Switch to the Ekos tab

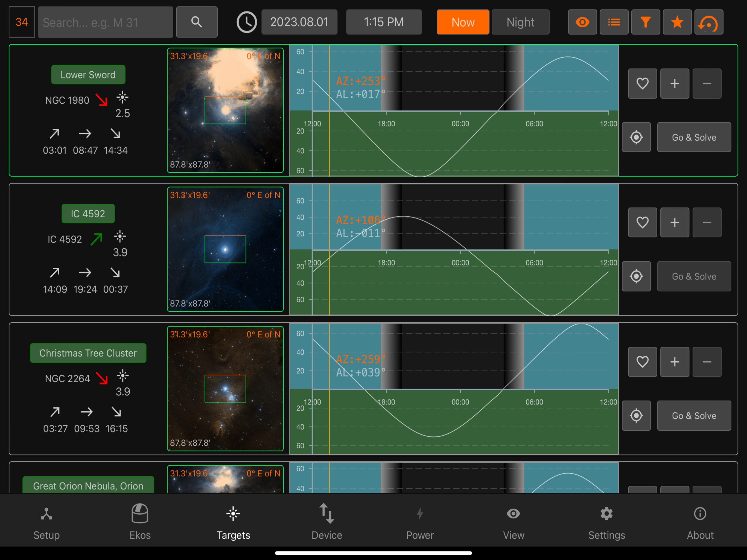coord(140,521)
